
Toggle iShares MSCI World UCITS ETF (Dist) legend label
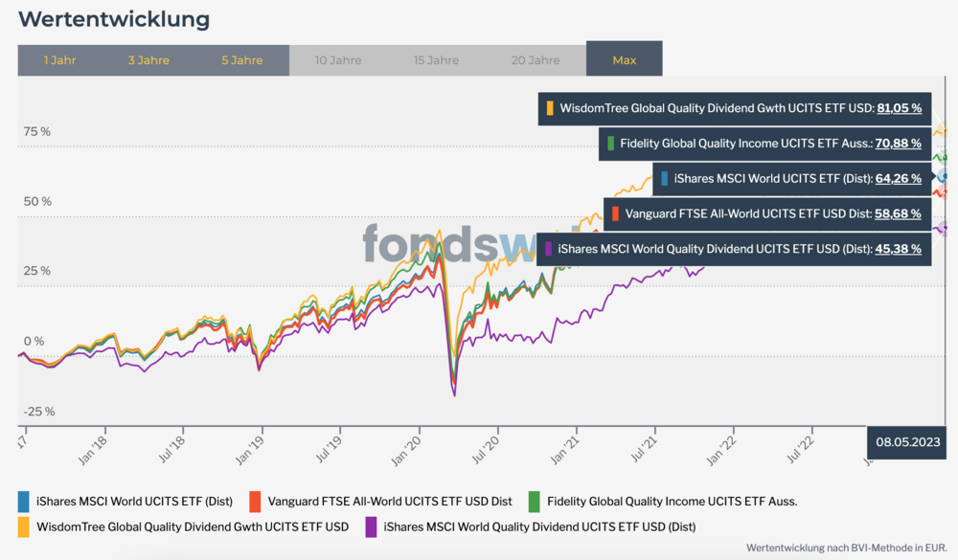tap(134, 502)
